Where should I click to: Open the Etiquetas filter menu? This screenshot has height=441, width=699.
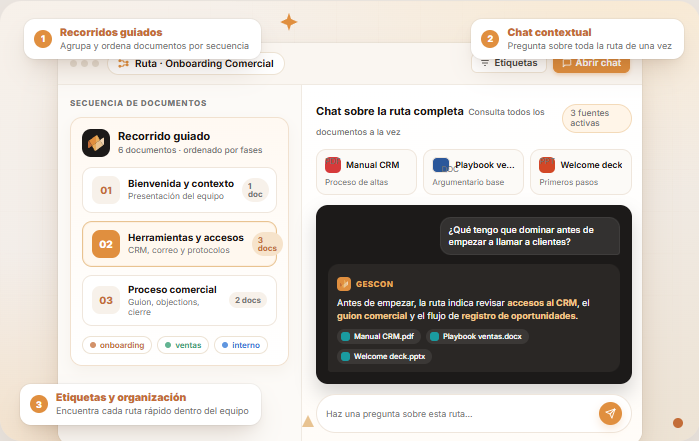[x=508, y=63]
